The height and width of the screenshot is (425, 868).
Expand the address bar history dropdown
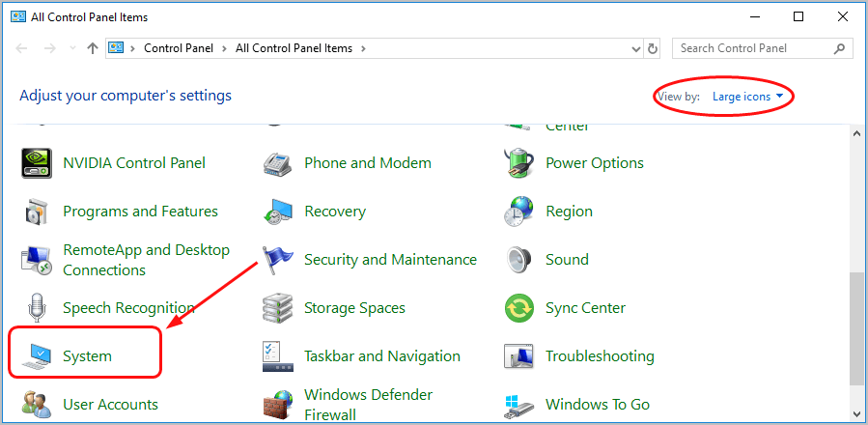636,48
